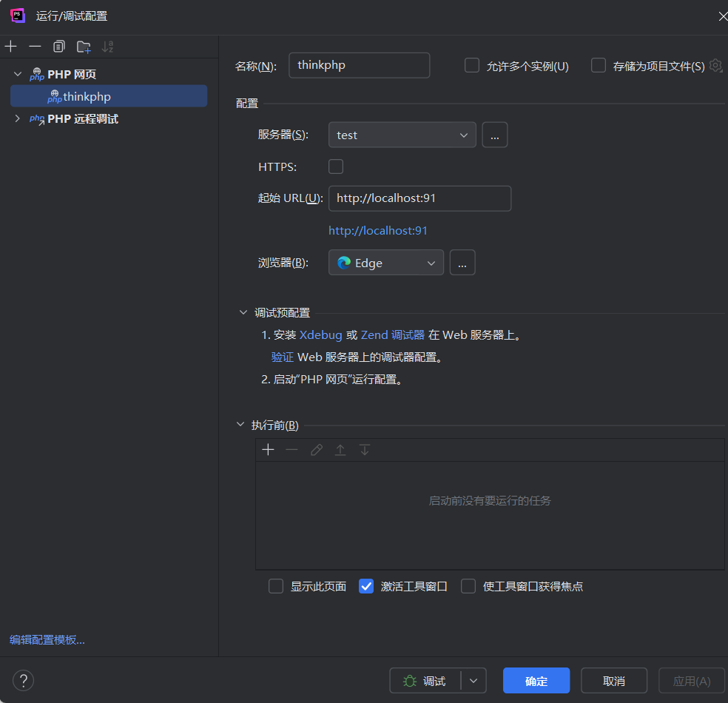
Task: Toggle the HTTPS checkbox
Action: coord(336,166)
